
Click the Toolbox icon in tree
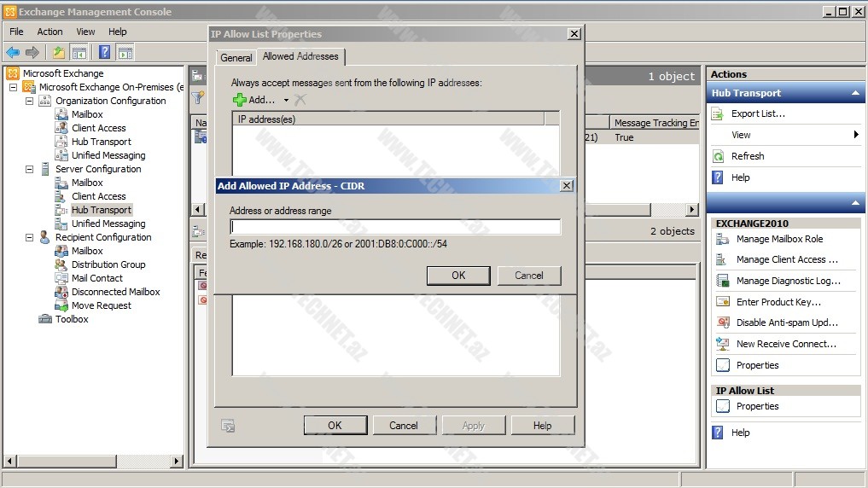pos(45,319)
